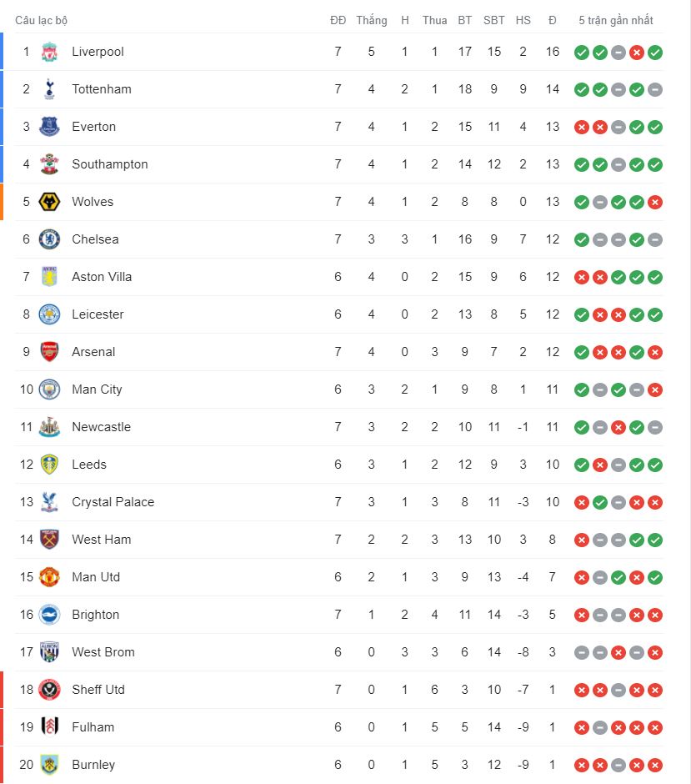Click the Everton club crest
Screen dimensions: 691x784
click(x=49, y=127)
